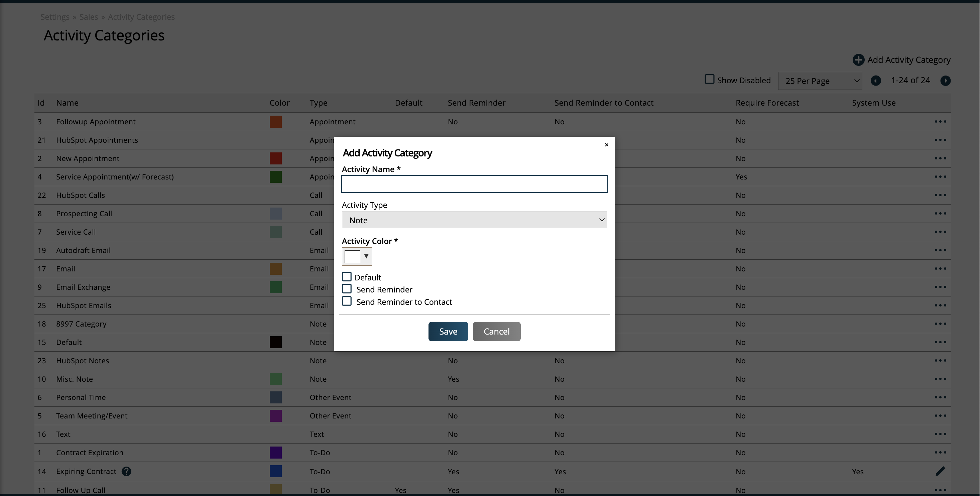980x496 pixels.
Task: Open the three-dot menu for Contract Expiration
Action: pos(940,452)
